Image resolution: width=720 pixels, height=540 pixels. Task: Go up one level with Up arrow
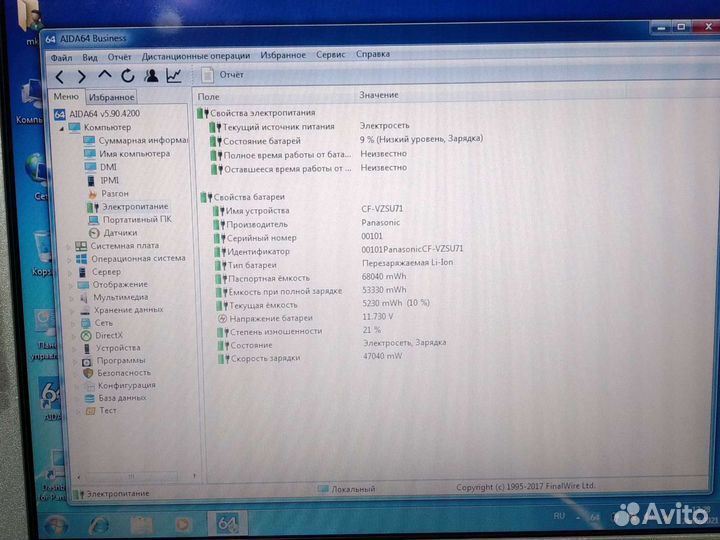point(105,76)
